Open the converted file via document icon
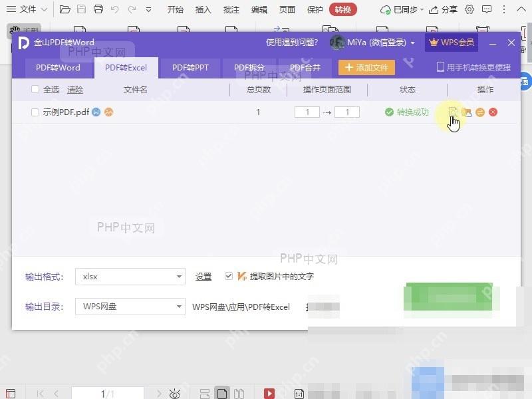 pos(453,112)
